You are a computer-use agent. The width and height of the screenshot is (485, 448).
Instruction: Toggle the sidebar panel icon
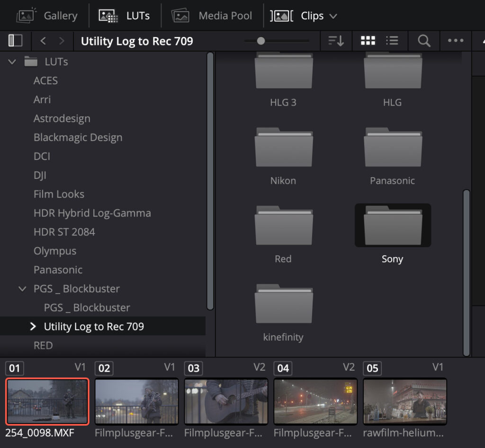(x=15, y=41)
